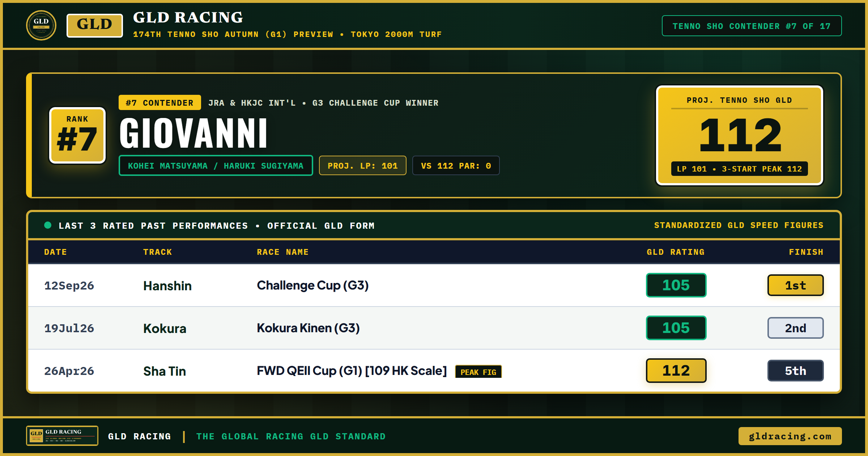Image resolution: width=868 pixels, height=456 pixels.
Task: Click the #7 Contender yellow tag
Action: [159, 102]
